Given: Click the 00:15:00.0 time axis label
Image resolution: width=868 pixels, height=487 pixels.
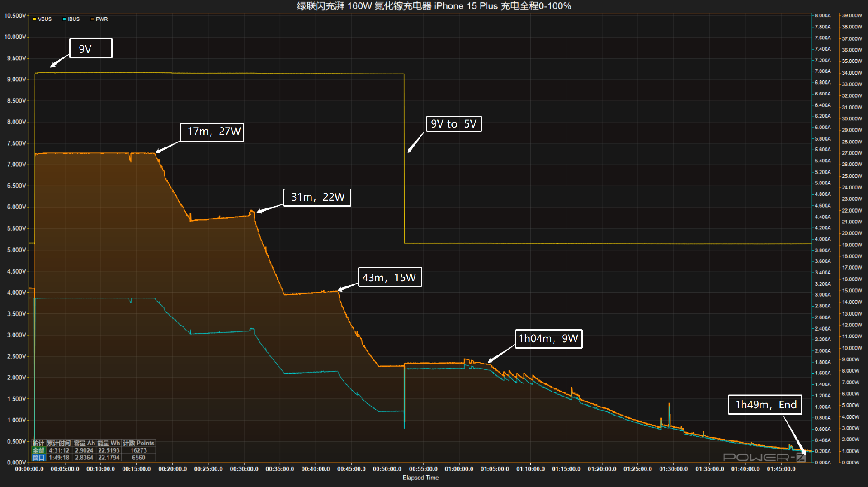Looking at the screenshot, I should (137, 469).
